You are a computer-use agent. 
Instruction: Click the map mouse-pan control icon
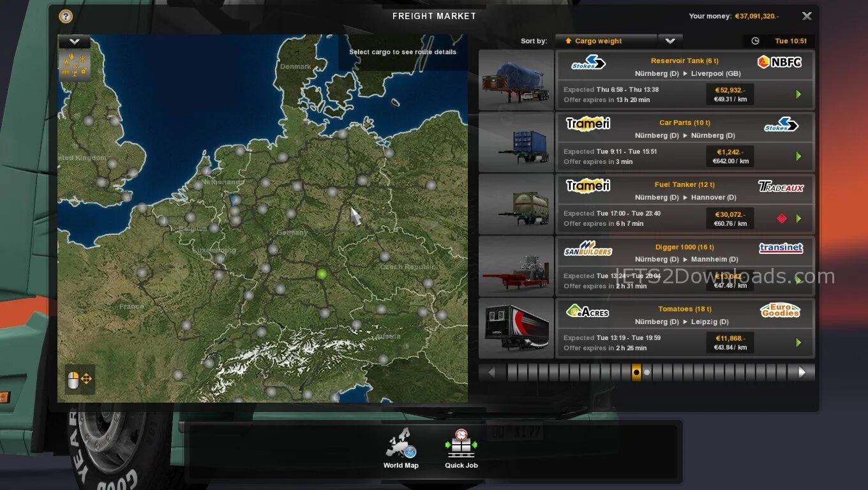80,379
